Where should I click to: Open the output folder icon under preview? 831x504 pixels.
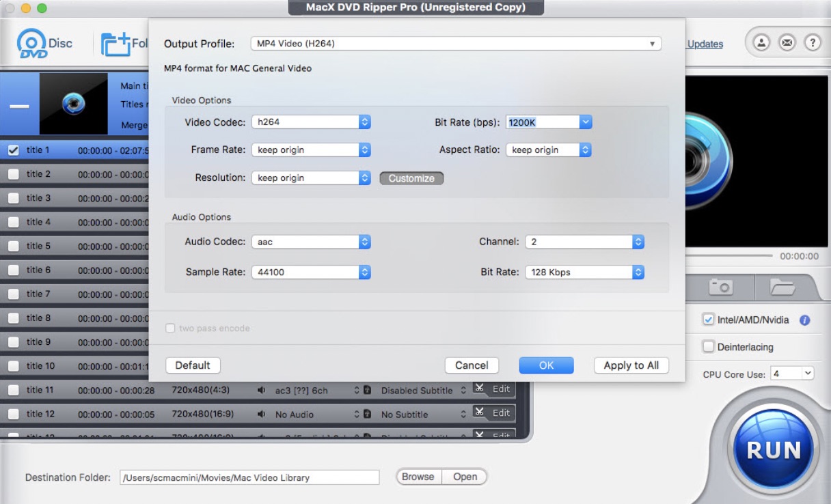pyautogui.click(x=782, y=287)
